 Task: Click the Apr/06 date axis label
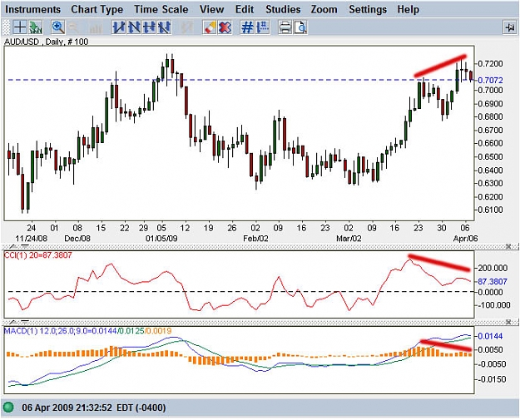click(x=465, y=239)
